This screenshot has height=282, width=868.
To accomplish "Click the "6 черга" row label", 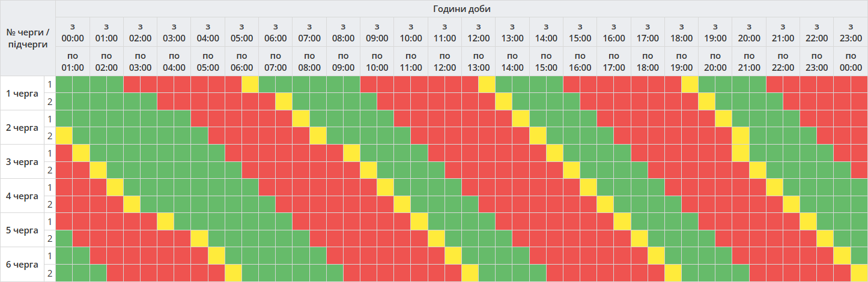I will [x=22, y=264].
